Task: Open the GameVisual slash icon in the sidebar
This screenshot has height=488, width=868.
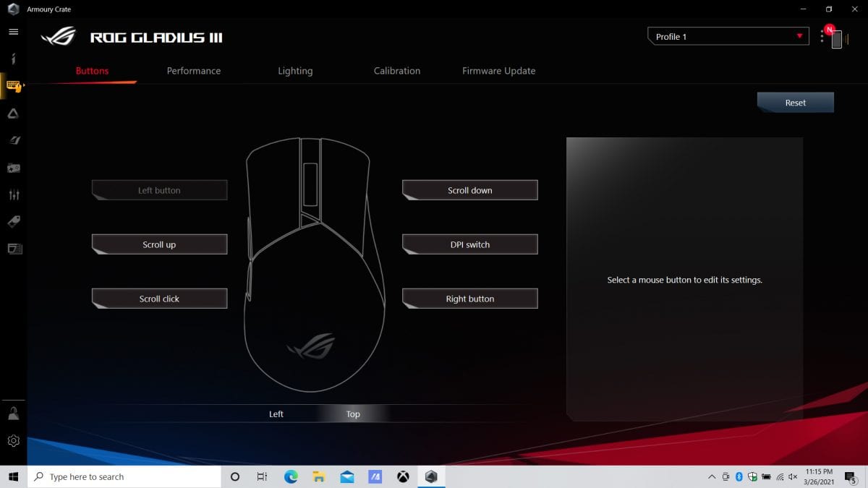Action: [x=13, y=140]
